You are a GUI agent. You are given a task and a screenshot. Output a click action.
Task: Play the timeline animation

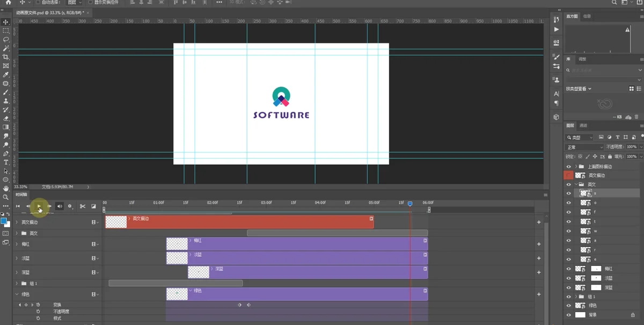[x=39, y=206]
